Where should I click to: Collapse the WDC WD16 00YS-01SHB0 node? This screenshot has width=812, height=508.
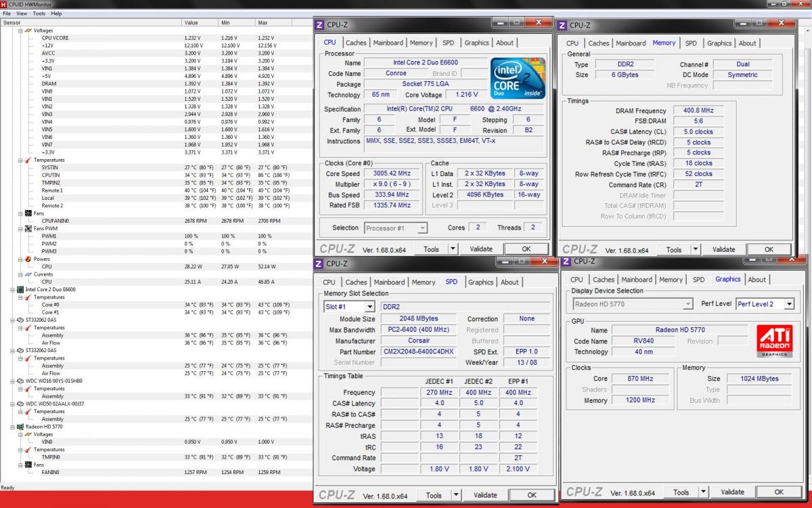click(12, 381)
